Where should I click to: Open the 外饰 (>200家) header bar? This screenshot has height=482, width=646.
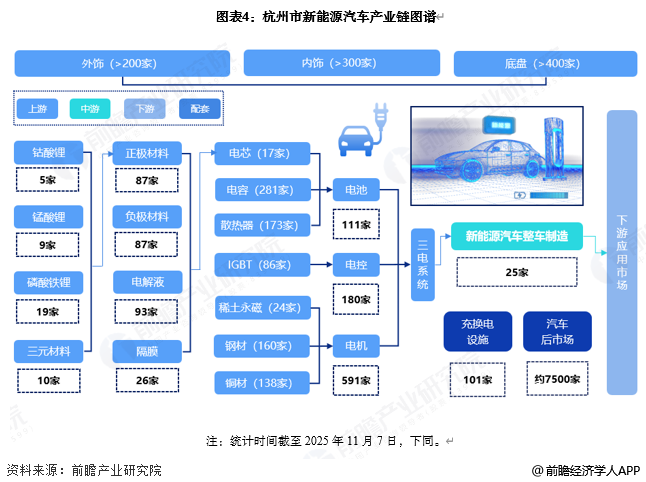click(x=119, y=64)
